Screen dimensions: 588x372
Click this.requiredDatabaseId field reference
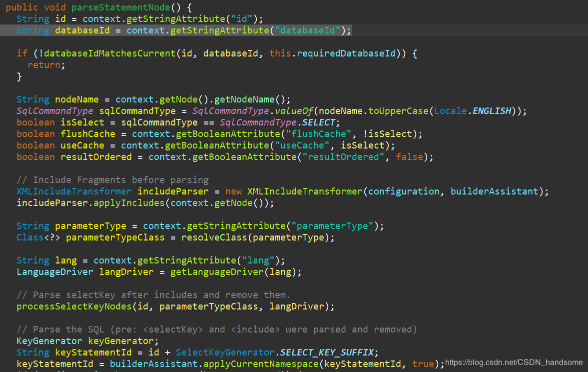[332, 53]
